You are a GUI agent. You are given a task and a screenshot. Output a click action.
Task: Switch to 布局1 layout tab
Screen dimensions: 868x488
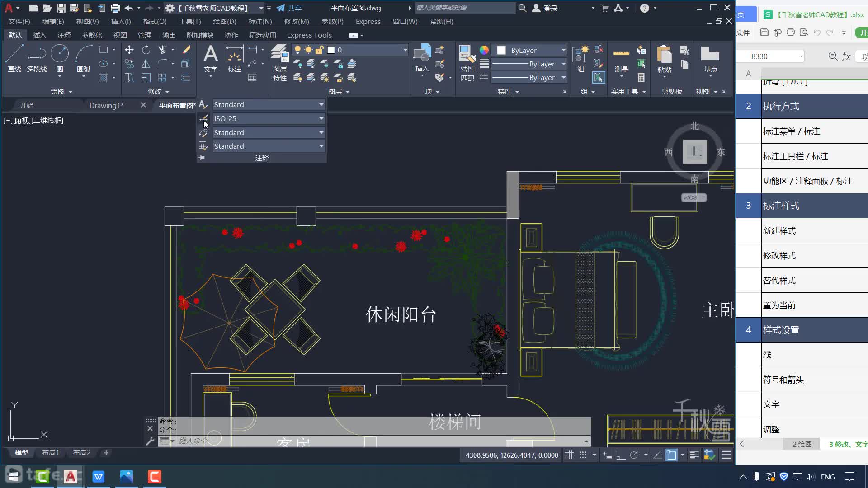[51, 452]
